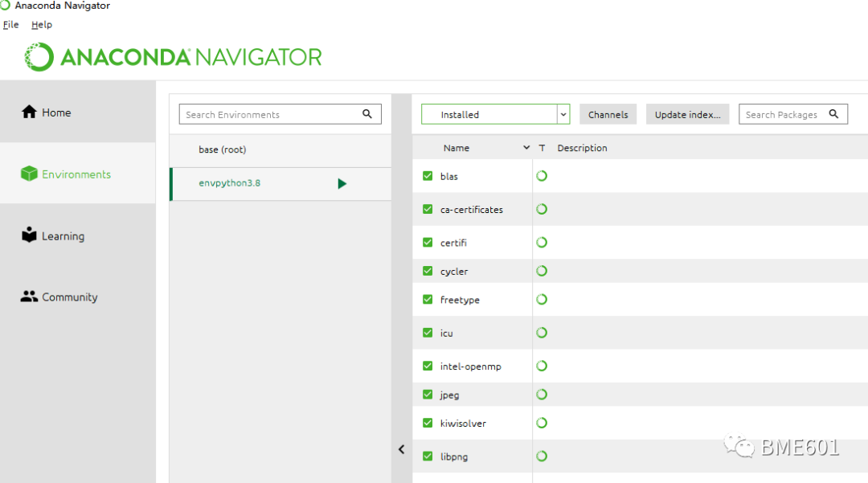Click the Anaconda Navigator logo
The height and width of the screenshot is (483, 868).
pos(173,57)
